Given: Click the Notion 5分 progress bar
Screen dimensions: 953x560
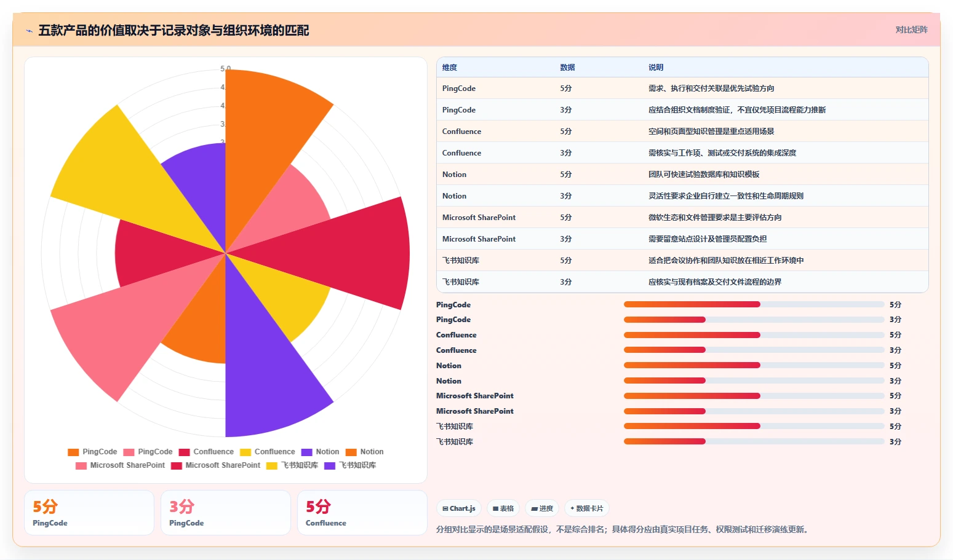Looking at the screenshot, I should click(x=754, y=365).
